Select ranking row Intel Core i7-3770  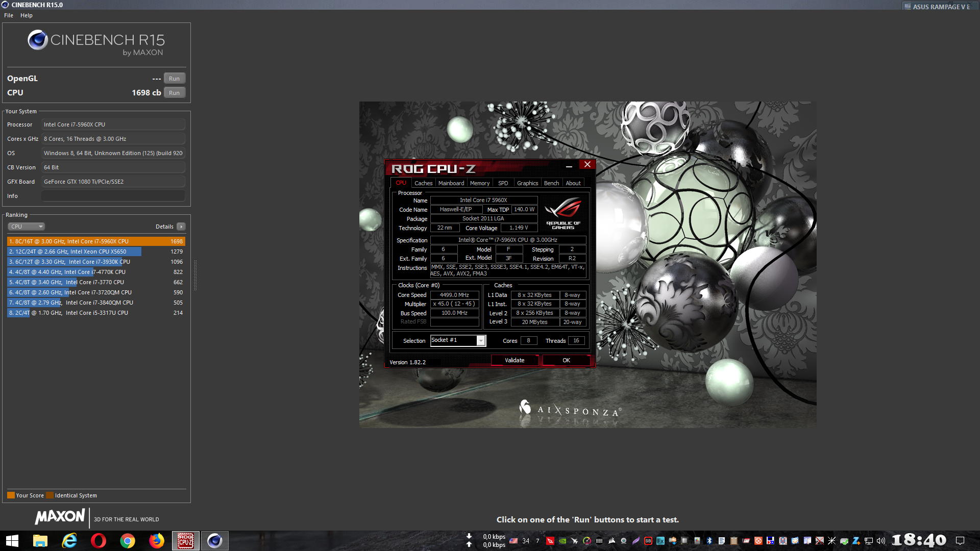coord(96,282)
